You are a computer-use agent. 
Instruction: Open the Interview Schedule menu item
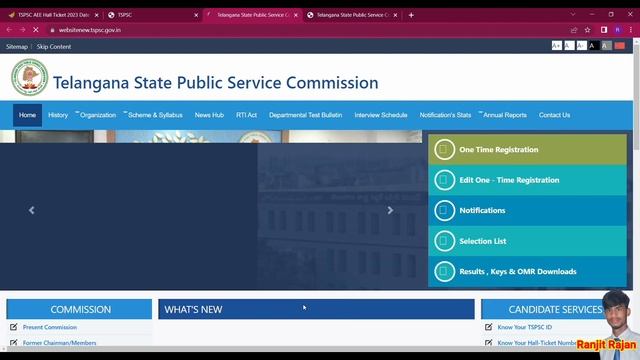click(x=381, y=115)
